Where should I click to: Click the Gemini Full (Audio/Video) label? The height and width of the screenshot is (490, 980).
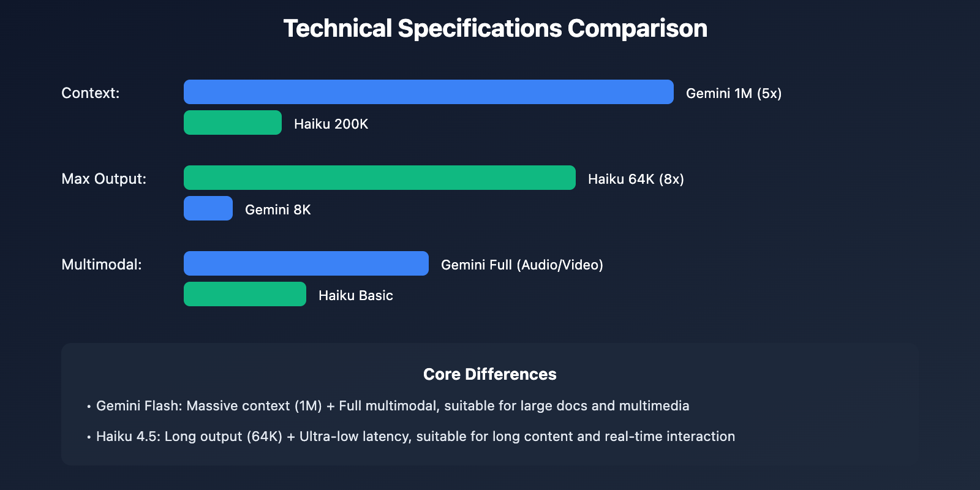click(x=522, y=265)
